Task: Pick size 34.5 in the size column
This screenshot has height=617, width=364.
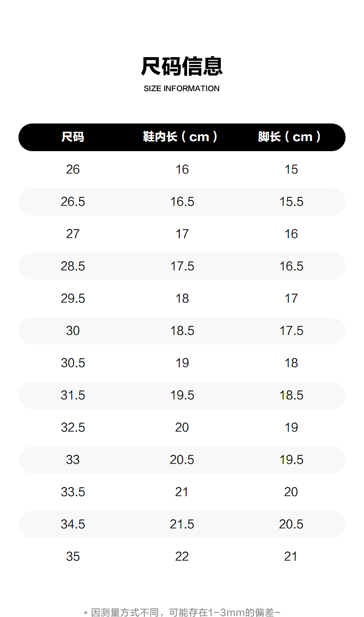Action: pos(73,524)
